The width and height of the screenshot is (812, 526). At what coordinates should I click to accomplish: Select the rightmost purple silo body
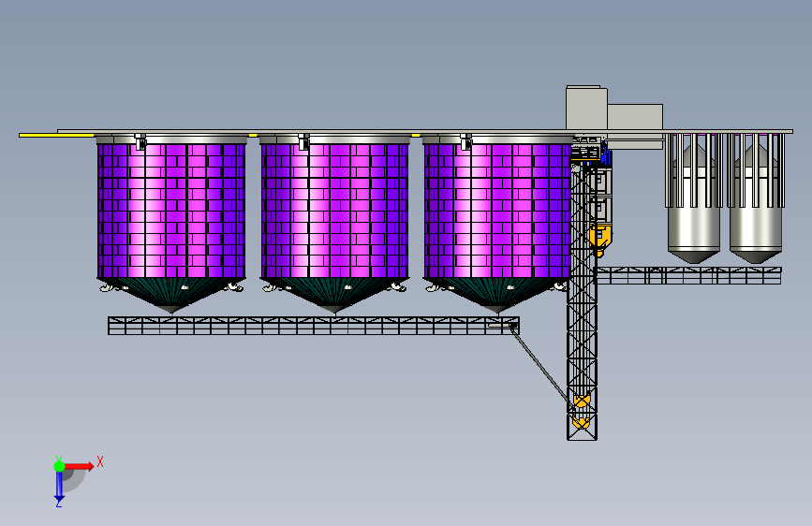pyautogui.click(x=497, y=212)
